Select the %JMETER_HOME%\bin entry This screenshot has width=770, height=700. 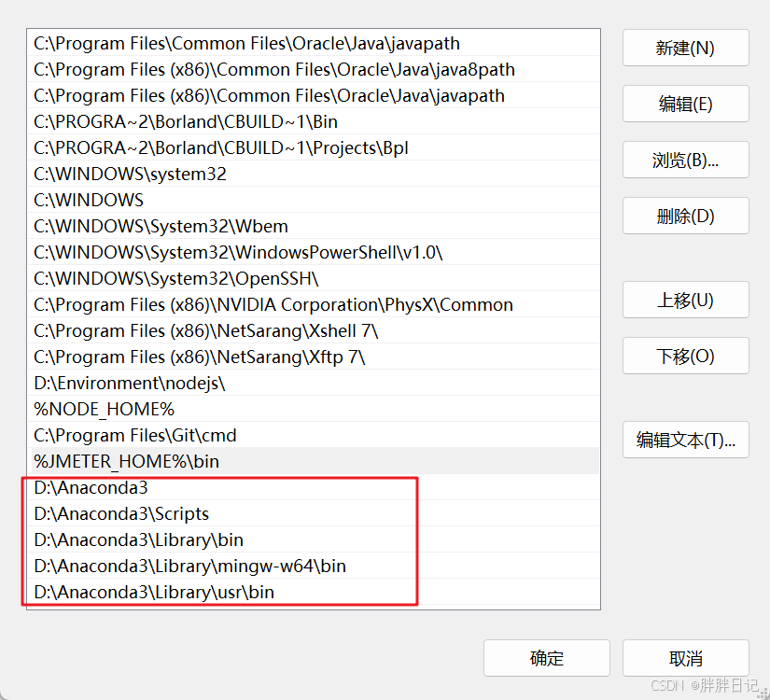point(314,461)
